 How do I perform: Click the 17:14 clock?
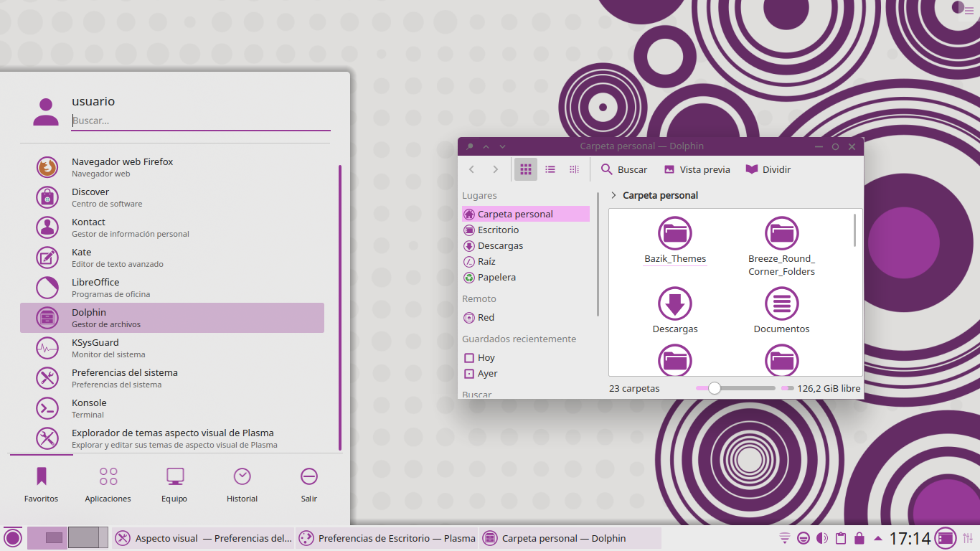click(910, 538)
